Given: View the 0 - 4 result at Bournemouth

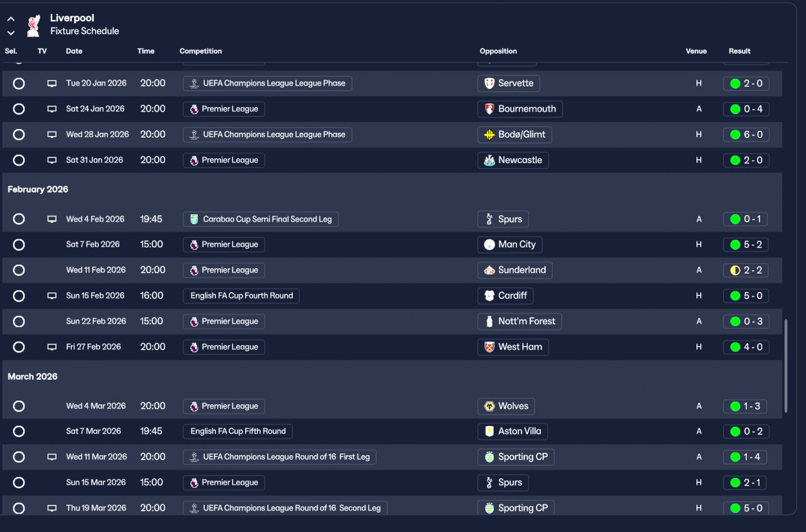Looking at the screenshot, I should click(746, 109).
